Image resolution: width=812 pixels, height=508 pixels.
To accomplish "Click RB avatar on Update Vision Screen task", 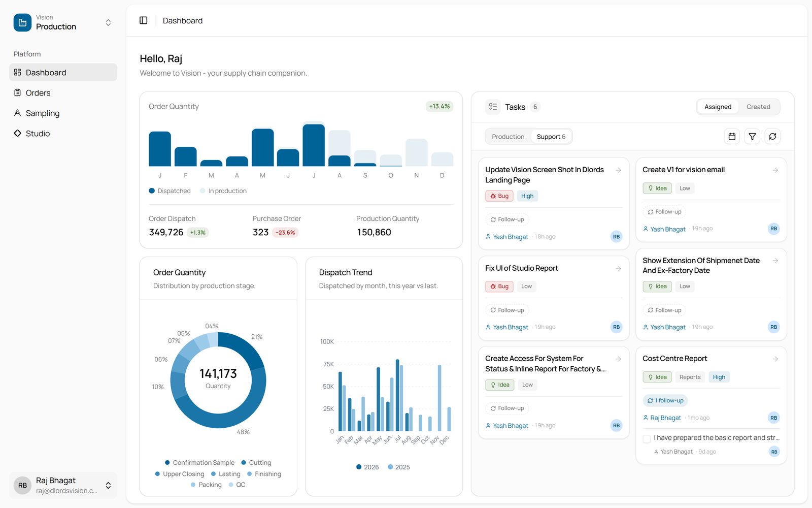I will (616, 237).
